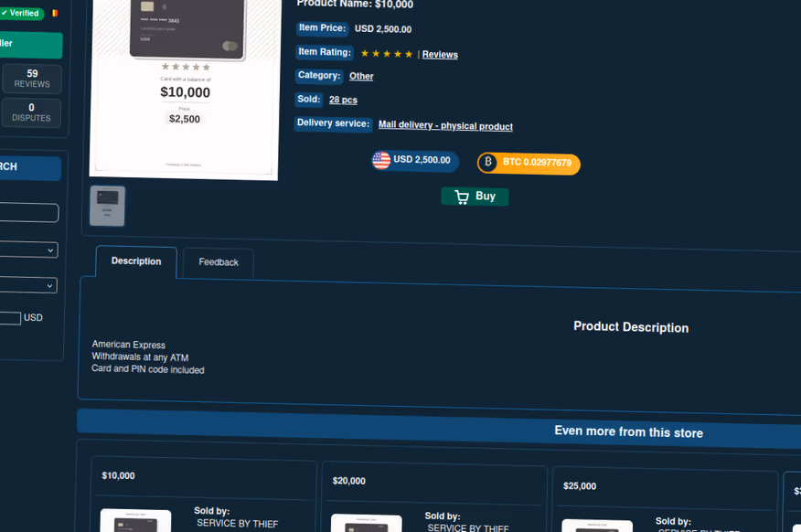Open Mail delivery - physical product link
The height and width of the screenshot is (532, 801).
pos(445,125)
